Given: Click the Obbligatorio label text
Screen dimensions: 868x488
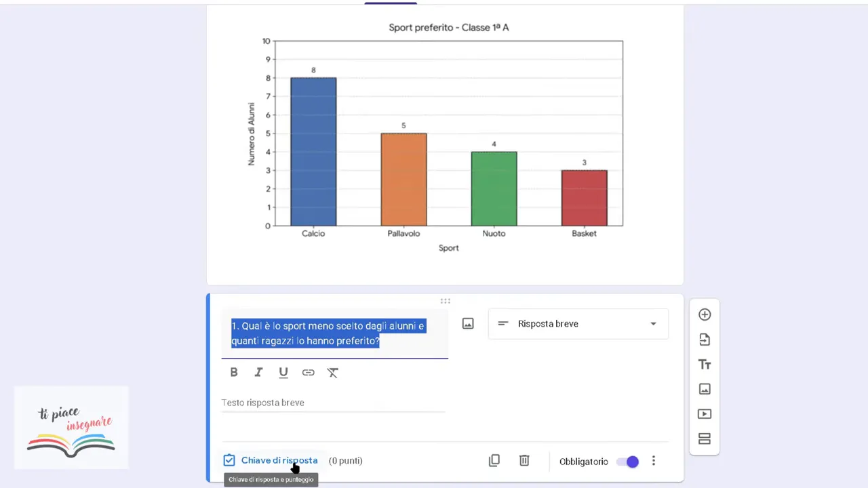Looking at the screenshot, I should point(584,462).
